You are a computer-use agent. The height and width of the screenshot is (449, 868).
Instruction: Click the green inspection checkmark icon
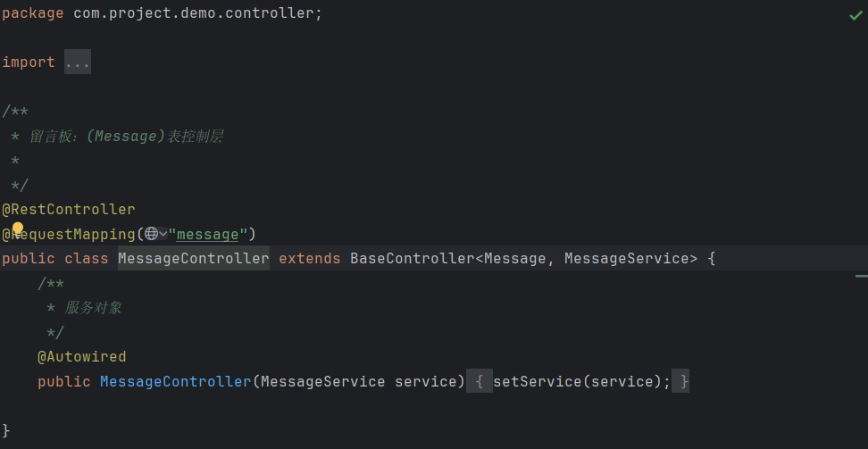[x=855, y=15]
